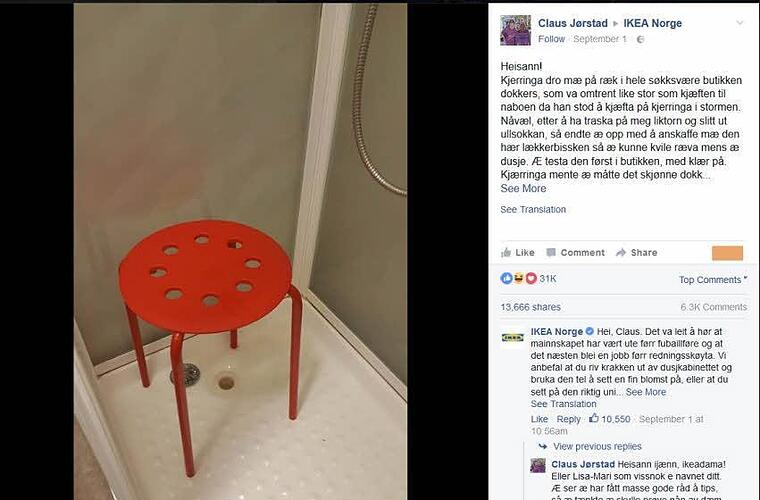Click the IKEA logo avatar in comments
760x500 pixels.
pyautogui.click(x=512, y=337)
